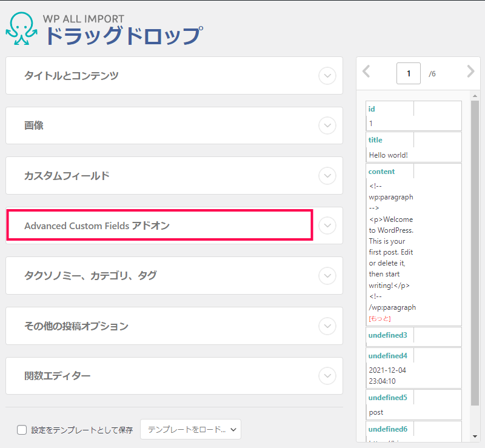Screen dimensions: 485x448
Task: Click the /6 total records text
Action: click(x=432, y=73)
